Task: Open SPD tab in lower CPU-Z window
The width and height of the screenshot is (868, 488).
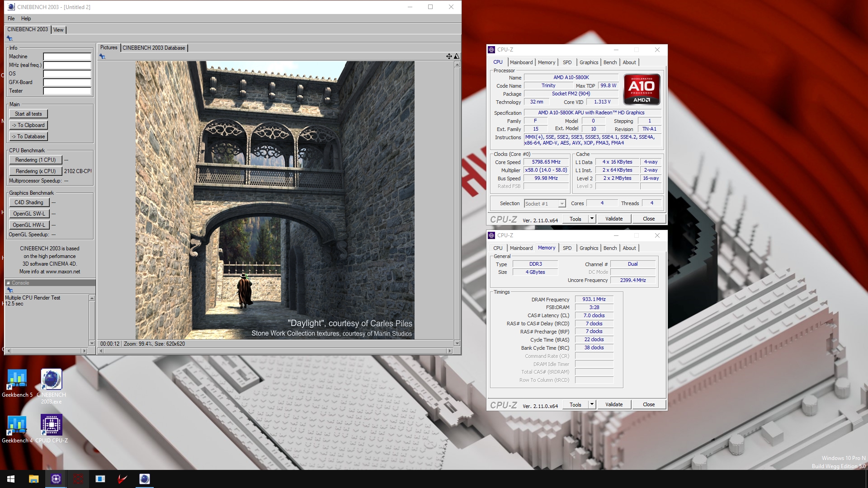Action: tap(567, 248)
